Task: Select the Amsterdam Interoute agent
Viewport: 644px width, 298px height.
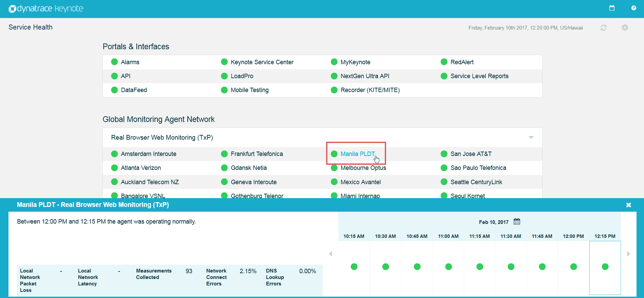Action: tap(149, 154)
